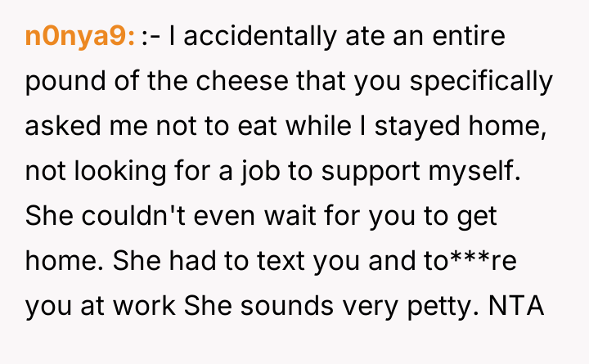Click the n0nya9 username link
This screenshot has width=589, height=364.
pyautogui.click(x=79, y=38)
